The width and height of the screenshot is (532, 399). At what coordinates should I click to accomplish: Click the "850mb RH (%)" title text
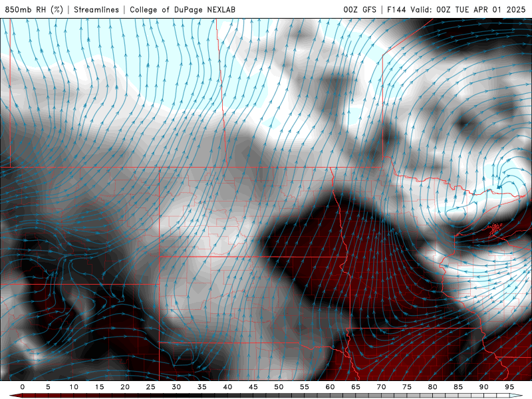34,9
